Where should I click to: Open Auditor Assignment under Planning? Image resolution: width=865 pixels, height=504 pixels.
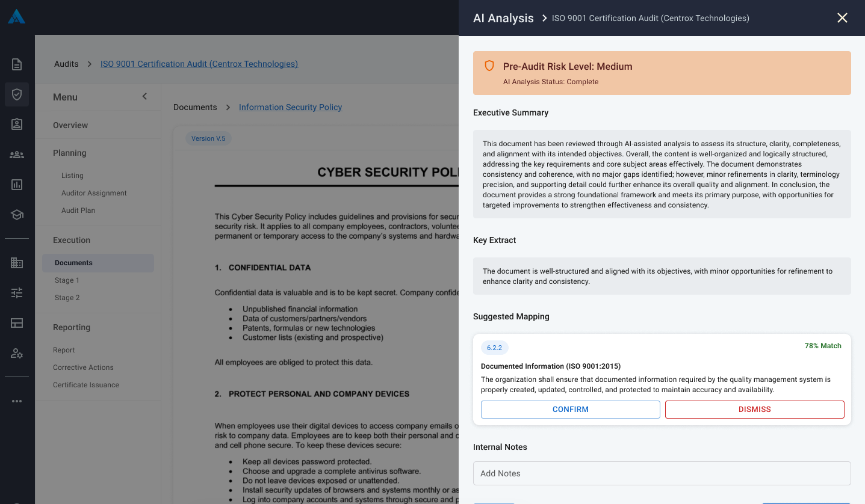pyautogui.click(x=94, y=193)
